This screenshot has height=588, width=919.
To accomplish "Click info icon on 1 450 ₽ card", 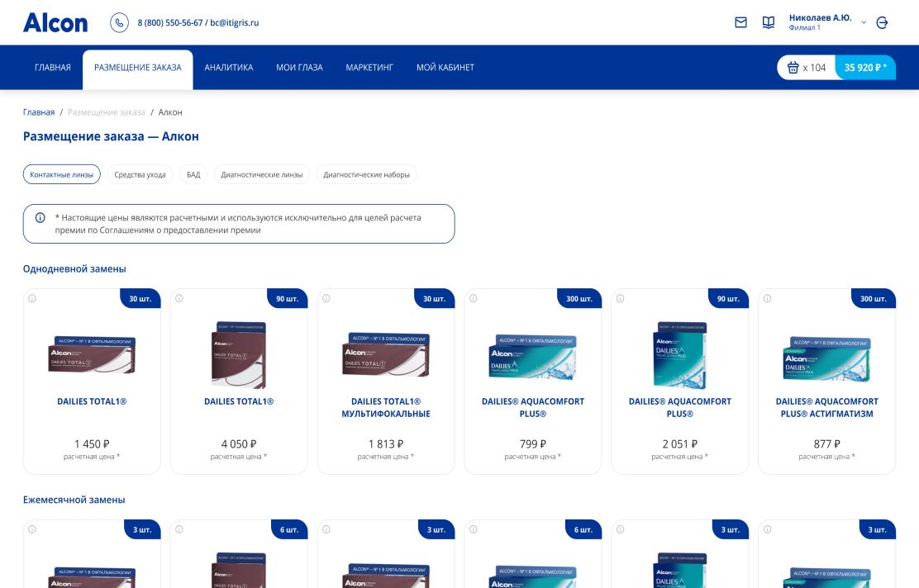I will tap(32, 298).
